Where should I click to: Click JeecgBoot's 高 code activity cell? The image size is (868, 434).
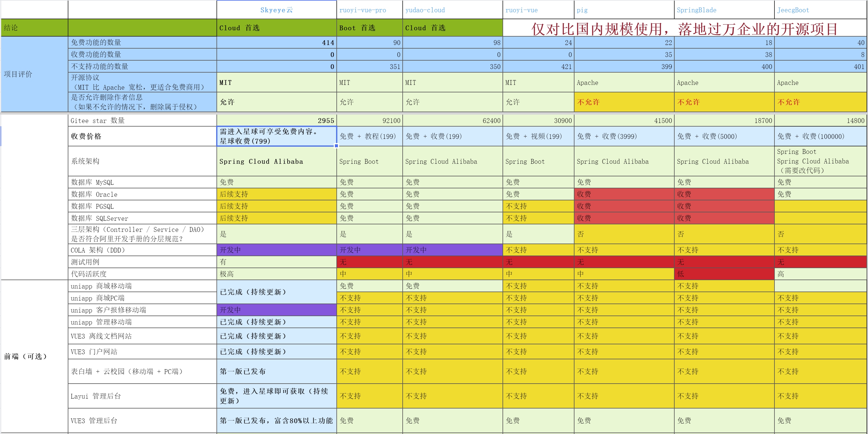point(821,274)
